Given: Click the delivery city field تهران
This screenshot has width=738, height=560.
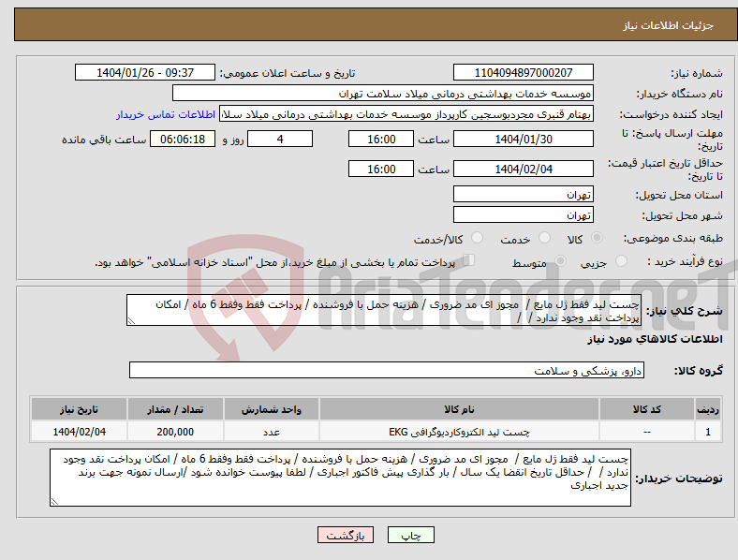Looking at the screenshot, I should tap(523, 214).
